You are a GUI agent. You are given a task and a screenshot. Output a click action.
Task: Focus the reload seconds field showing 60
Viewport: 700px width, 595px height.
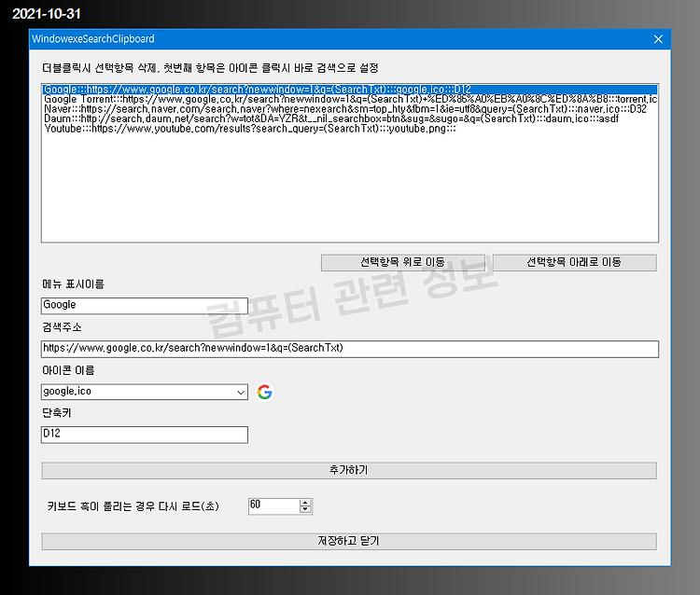(x=274, y=506)
